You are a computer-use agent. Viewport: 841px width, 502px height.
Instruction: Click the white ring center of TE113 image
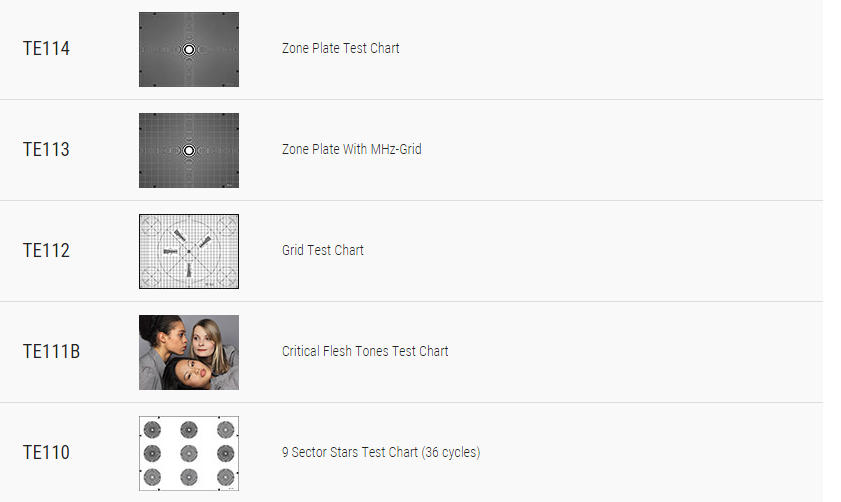[189, 151]
